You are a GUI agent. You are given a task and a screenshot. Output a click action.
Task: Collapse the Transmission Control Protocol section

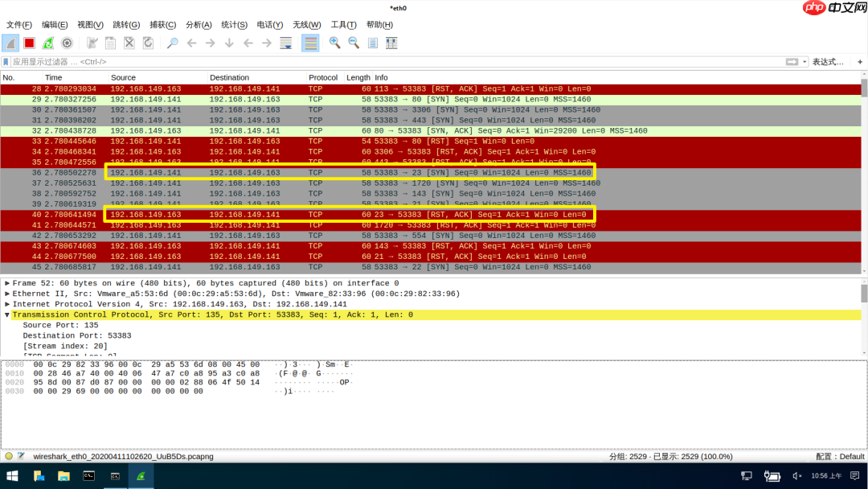(x=8, y=314)
